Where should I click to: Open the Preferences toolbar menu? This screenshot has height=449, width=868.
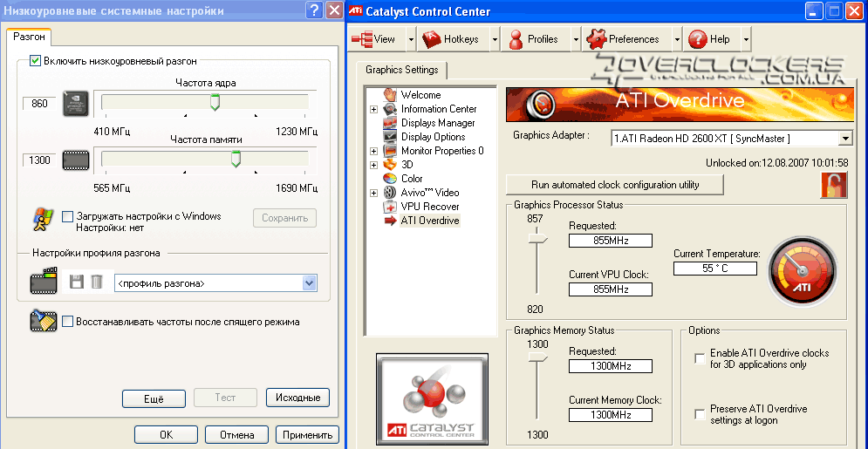click(x=626, y=39)
